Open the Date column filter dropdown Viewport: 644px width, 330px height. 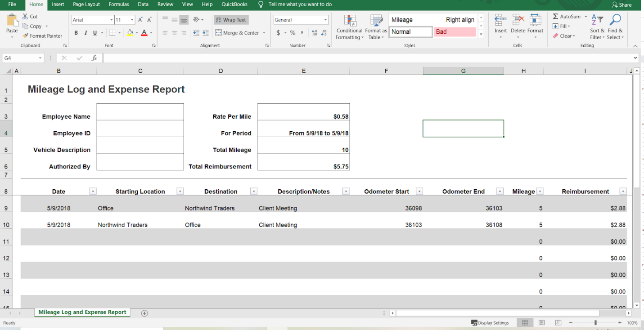point(93,192)
